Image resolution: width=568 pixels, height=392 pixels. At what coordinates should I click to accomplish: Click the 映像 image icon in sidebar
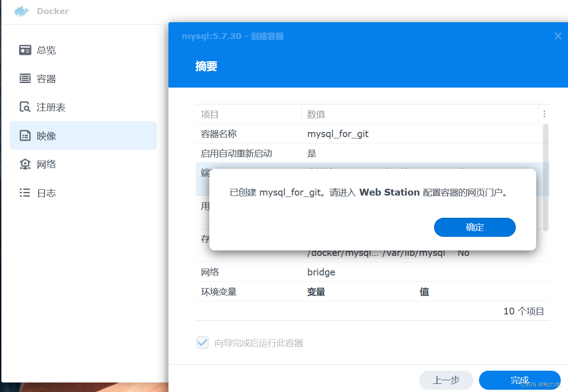pos(25,136)
